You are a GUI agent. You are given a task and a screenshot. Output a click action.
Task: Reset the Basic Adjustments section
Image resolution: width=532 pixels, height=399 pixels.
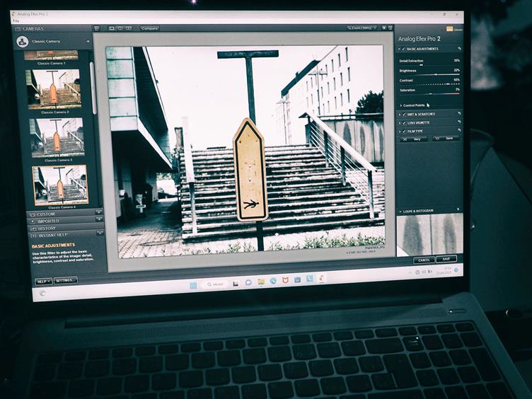[459, 49]
